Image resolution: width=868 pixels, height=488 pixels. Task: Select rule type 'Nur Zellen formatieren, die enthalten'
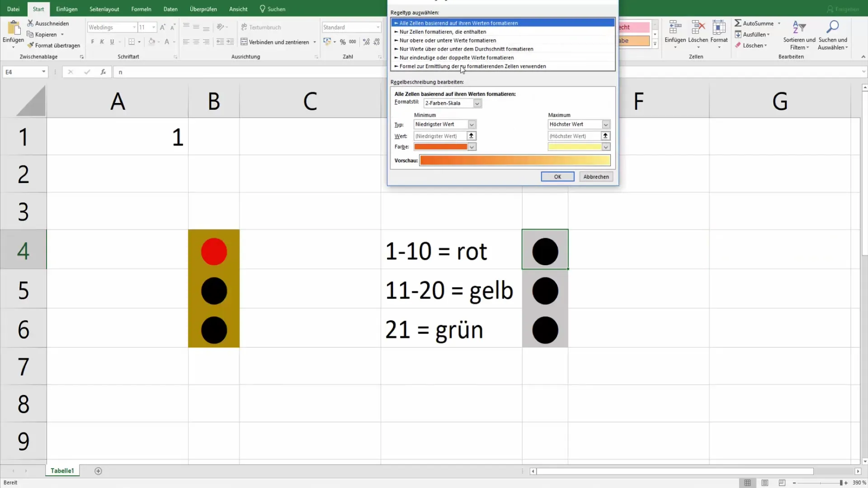(503, 32)
